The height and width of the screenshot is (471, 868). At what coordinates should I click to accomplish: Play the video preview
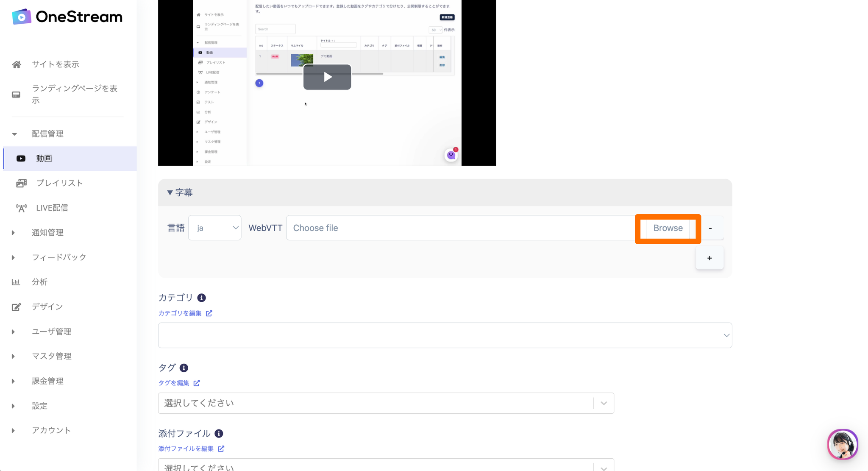[x=327, y=77]
